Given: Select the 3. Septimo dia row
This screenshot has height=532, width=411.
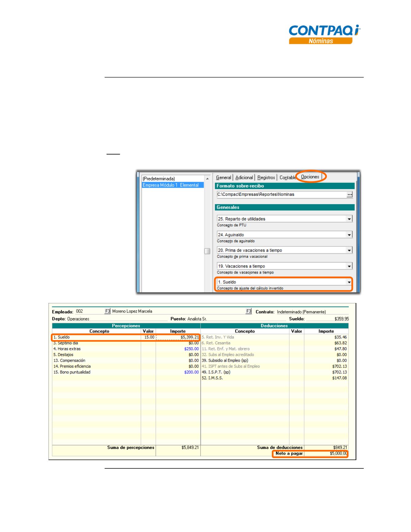Looking at the screenshot, I should (126, 343).
